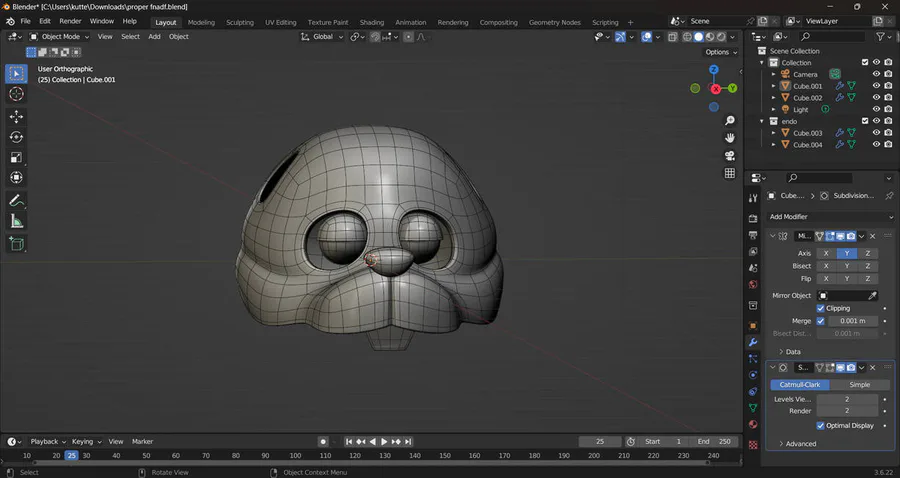Activate the Scale tool
The height and width of the screenshot is (478, 900).
click(x=16, y=157)
